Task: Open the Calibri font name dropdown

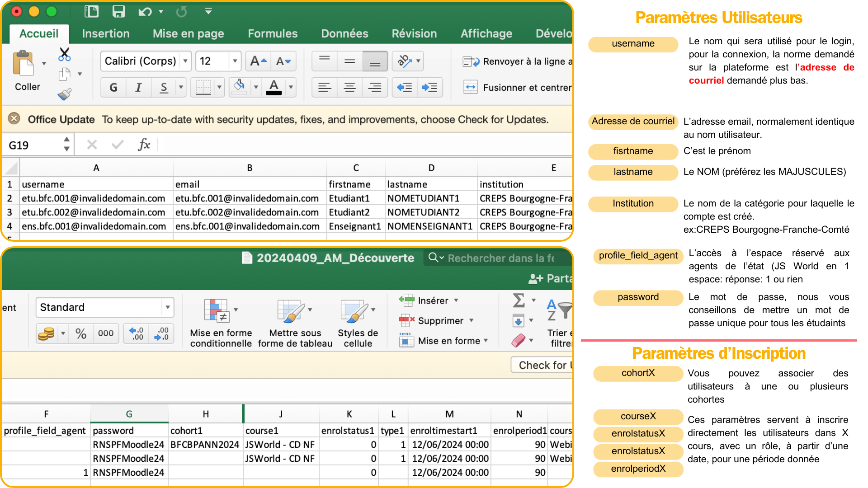Action: [185, 61]
